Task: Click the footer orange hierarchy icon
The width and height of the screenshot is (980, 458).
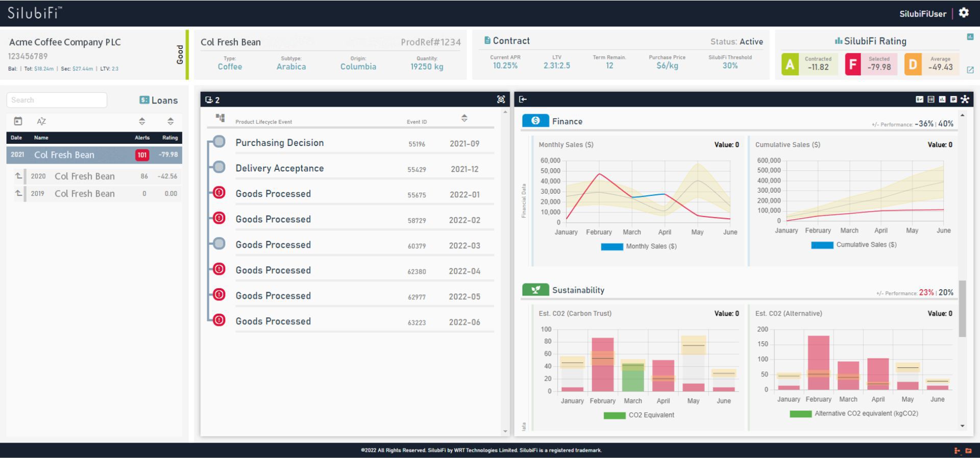Action: click(957, 450)
